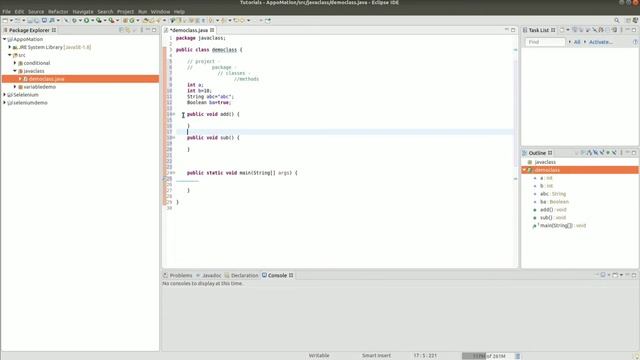The width and height of the screenshot is (640, 360).
Task: Open Package Explorer view menu
Action: 142,30
